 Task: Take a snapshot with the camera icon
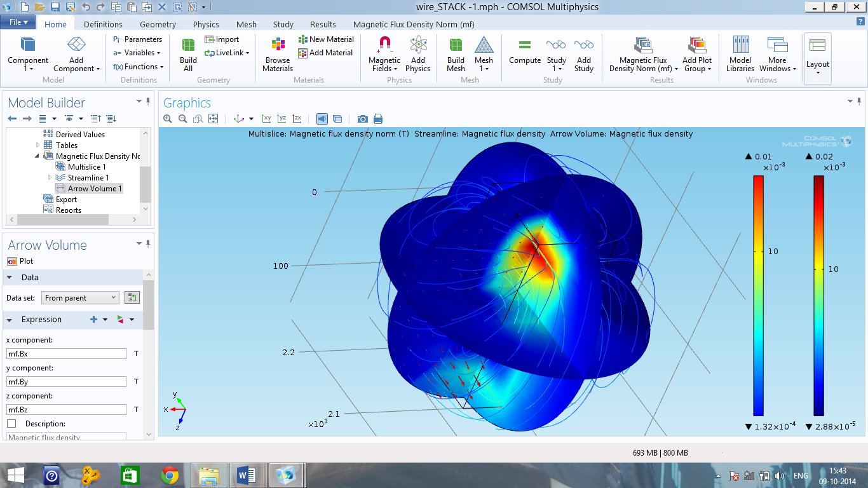(x=362, y=119)
